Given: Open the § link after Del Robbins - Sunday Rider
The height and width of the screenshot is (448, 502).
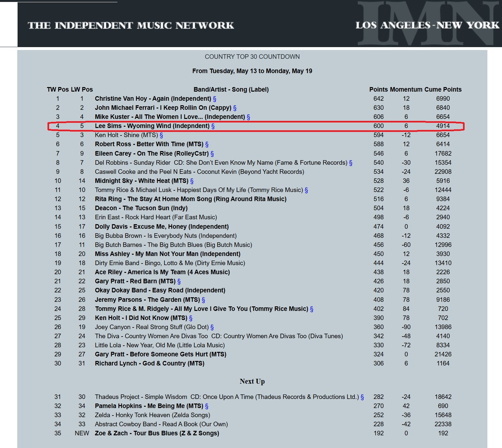Looking at the screenshot, I should click(x=351, y=163).
